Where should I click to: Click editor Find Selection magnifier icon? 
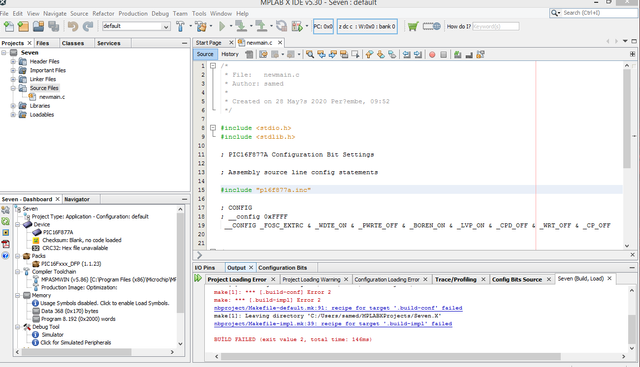click(310, 54)
